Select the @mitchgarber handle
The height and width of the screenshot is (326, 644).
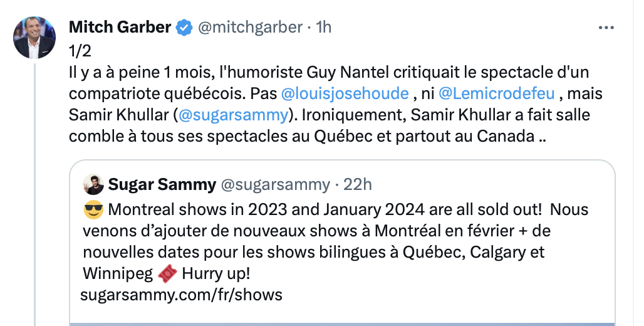pyautogui.click(x=250, y=27)
